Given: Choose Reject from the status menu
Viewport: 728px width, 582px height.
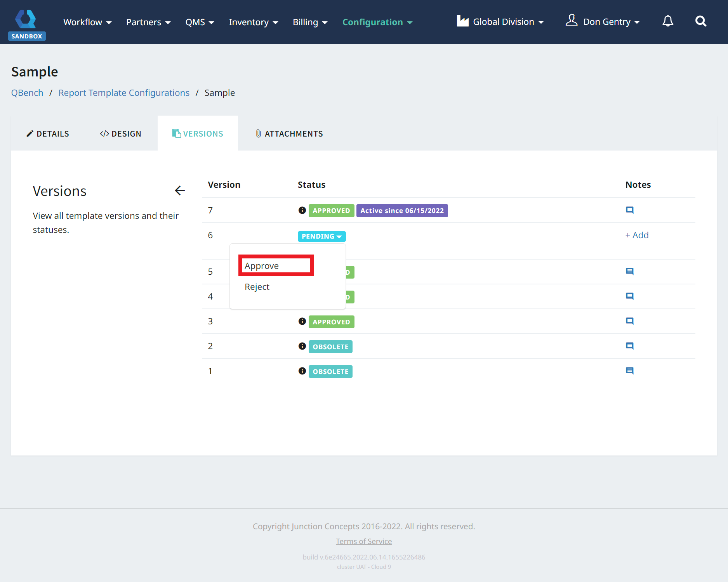Looking at the screenshot, I should click(x=257, y=287).
